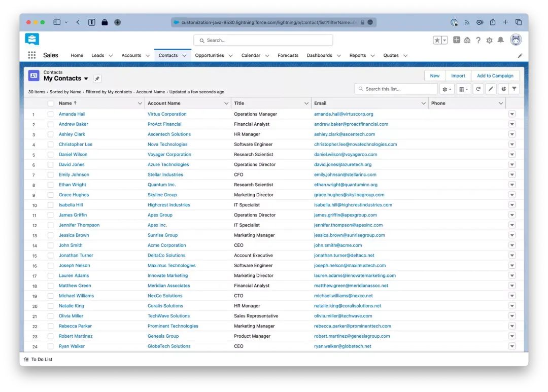Sort by the Account Name column header
Screen dimensions: 548x392
(164, 103)
